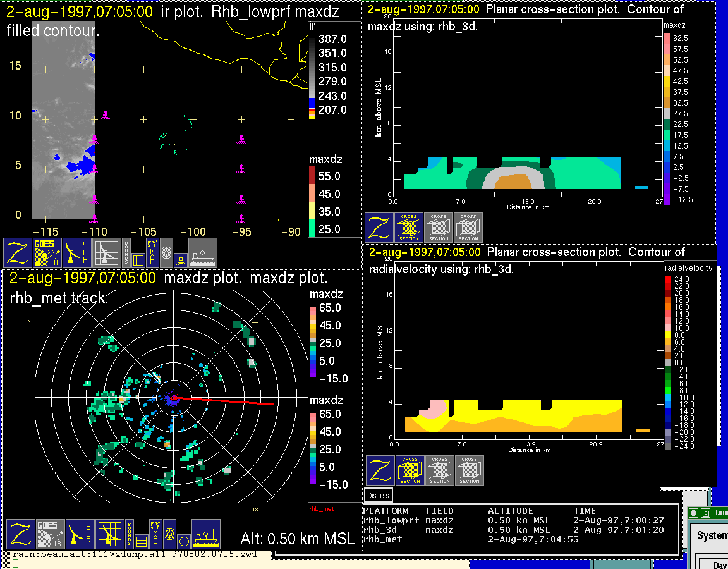Click the radar grid icon in the maxdz window
728x569 pixels.
[x=109, y=535]
